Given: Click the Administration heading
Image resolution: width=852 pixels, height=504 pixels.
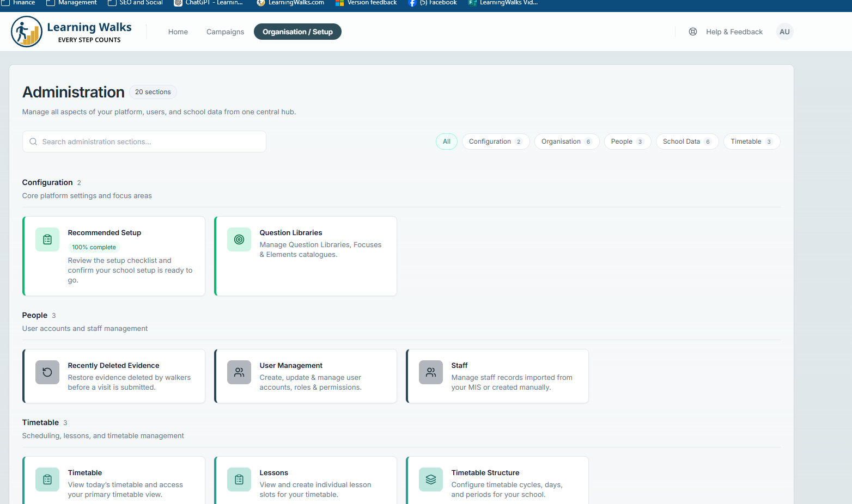Looking at the screenshot, I should 74,92.
